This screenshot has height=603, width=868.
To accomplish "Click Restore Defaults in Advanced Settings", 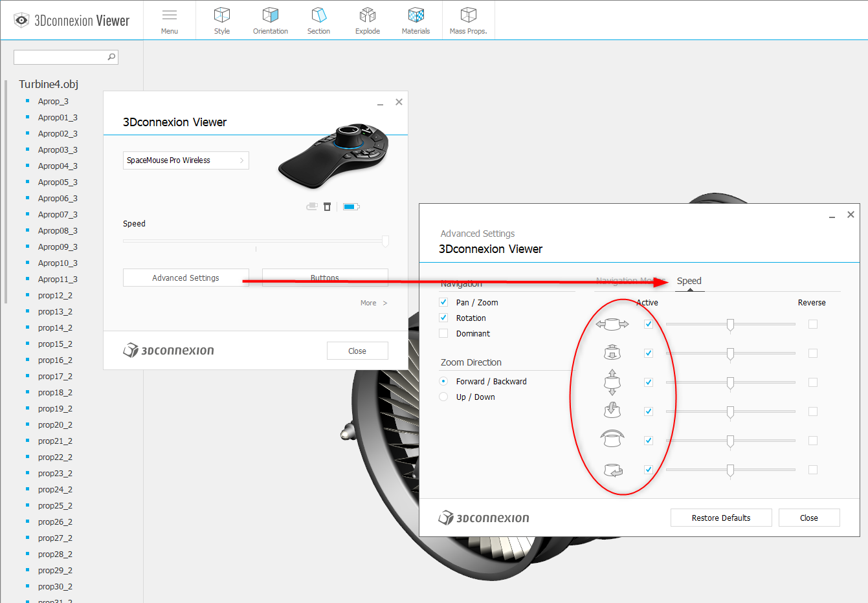I will [721, 518].
